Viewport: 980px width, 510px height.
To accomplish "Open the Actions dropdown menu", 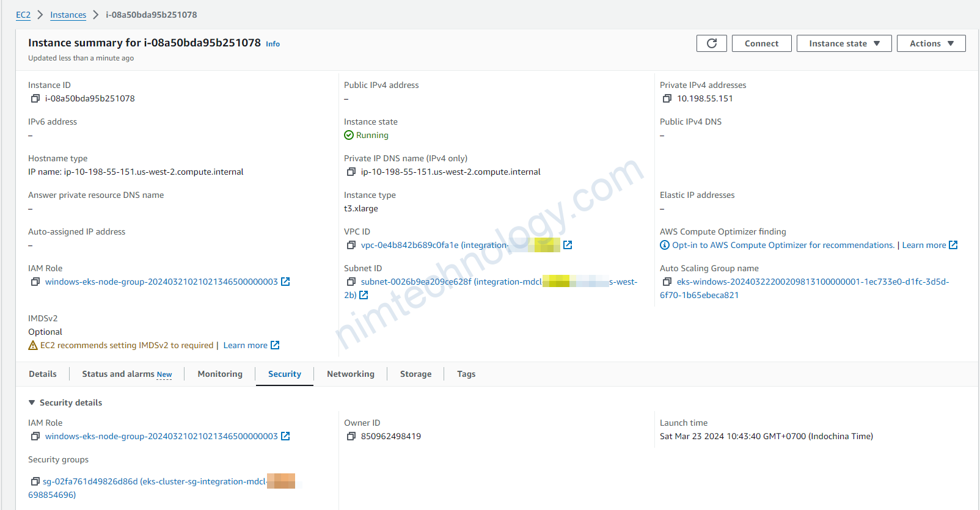I will click(931, 43).
